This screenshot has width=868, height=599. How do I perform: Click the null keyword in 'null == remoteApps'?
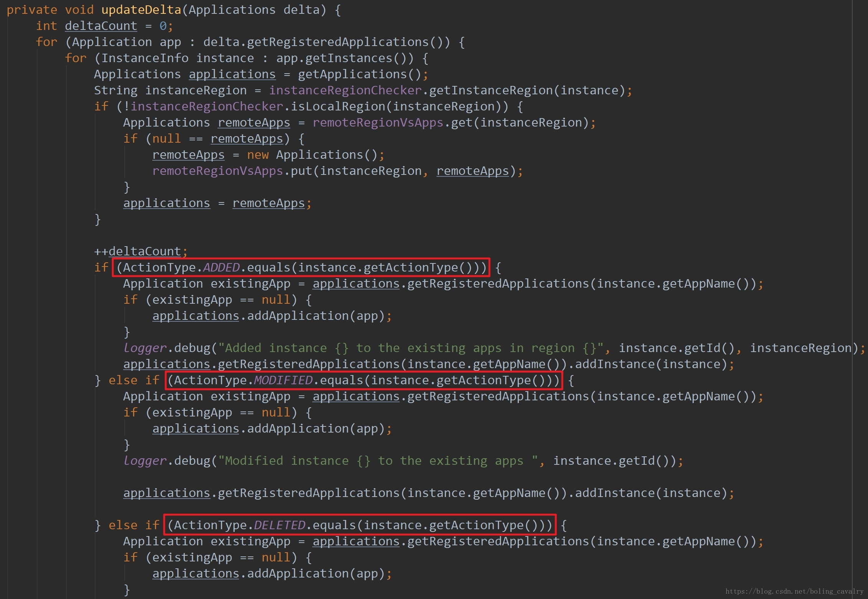click(x=166, y=139)
